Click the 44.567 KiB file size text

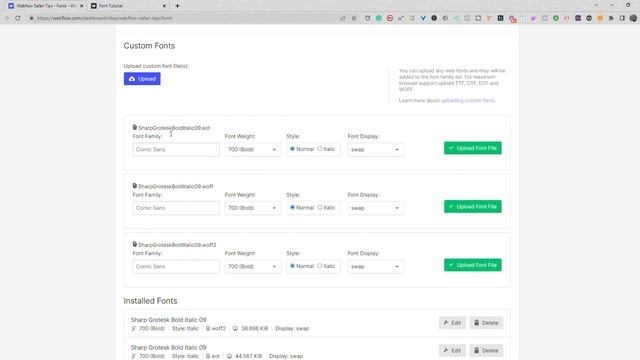[x=248, y=356]
